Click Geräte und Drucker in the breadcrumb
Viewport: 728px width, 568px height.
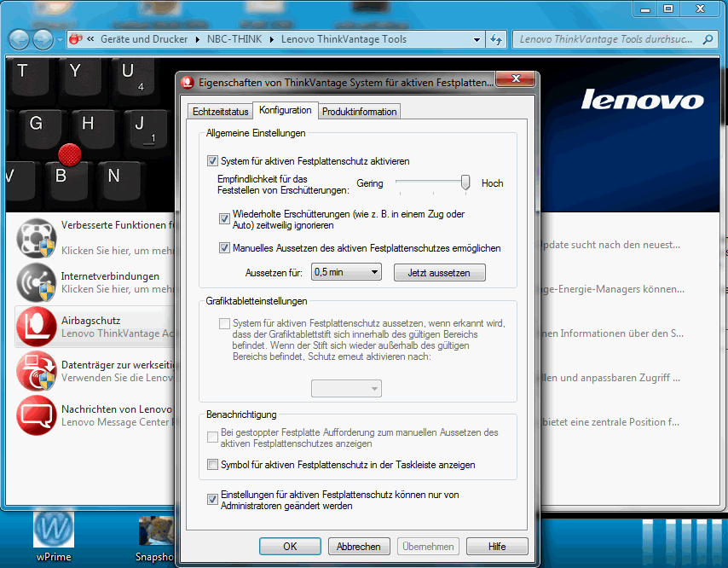pyautogui.click(x=144, y=39)
